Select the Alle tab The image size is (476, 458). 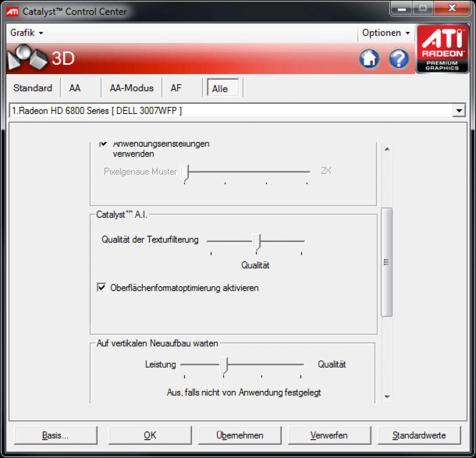click(x=222, y=88)
